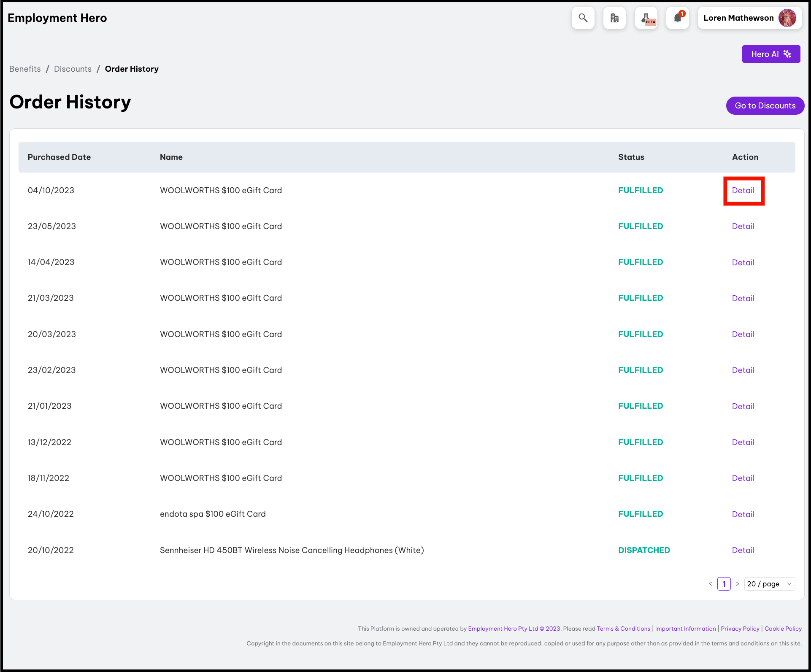
Task: Click the organisation building icon
Action: click(x=614, y=18)
